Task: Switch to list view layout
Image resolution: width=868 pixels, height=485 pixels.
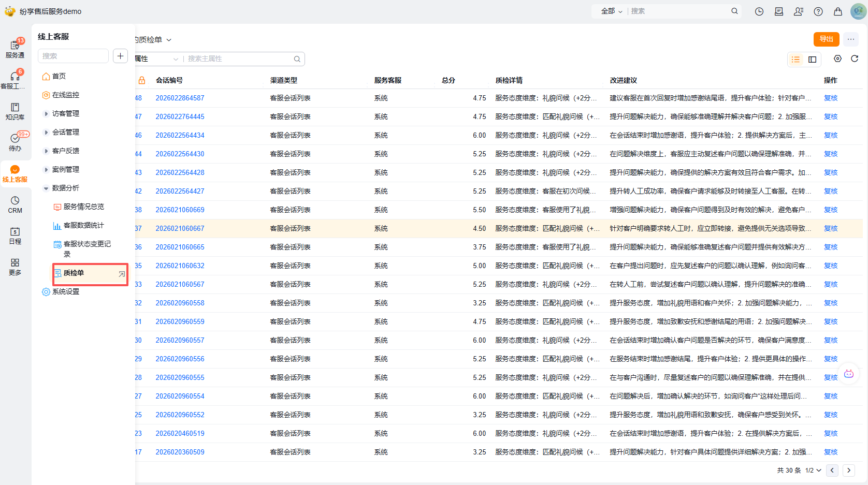Action: pos(796,60)
